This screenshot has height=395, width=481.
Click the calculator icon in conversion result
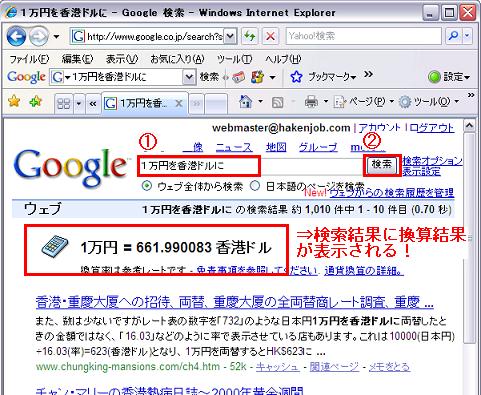(x=55, y=246)
